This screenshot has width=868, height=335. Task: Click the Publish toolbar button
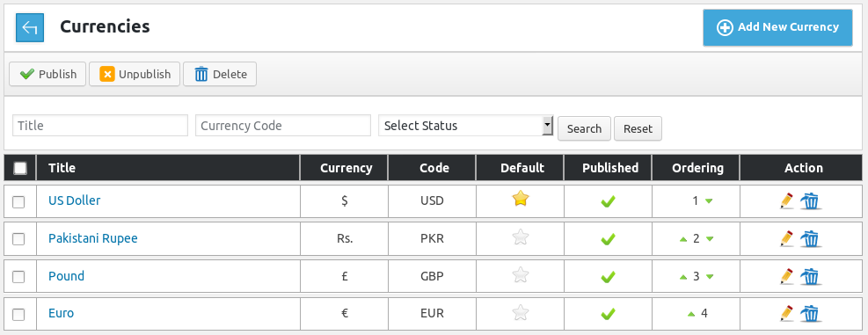[47, 74]
